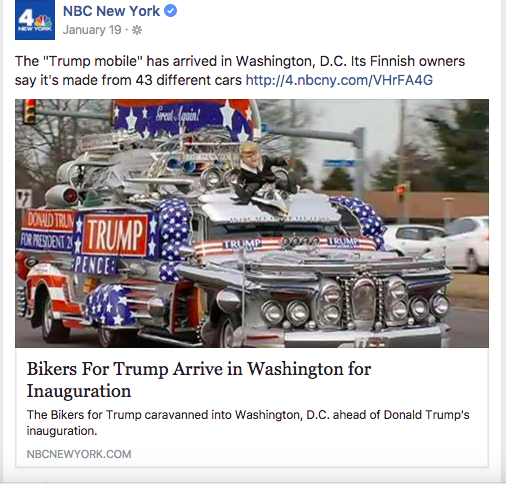The width and height of the screenshot is (506, 486).
Task: Open the NBC 4 New York profile logo
Action: [x=35, y=20]
